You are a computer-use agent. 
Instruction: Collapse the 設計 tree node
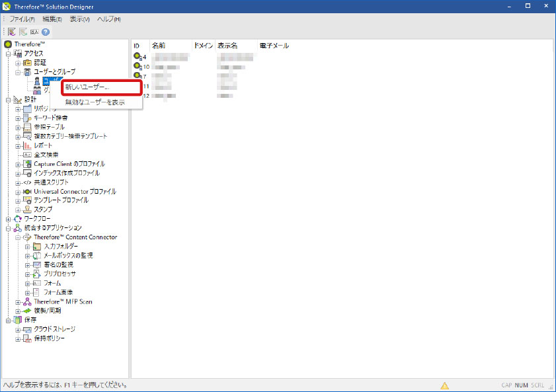[x=8, y=99]
